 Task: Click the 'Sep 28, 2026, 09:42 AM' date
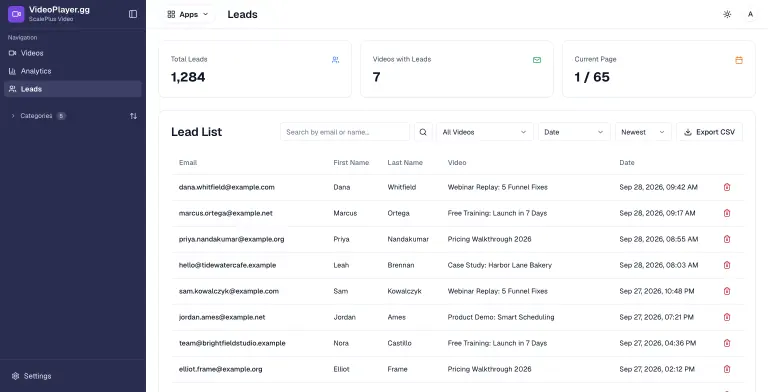point(659,187)
